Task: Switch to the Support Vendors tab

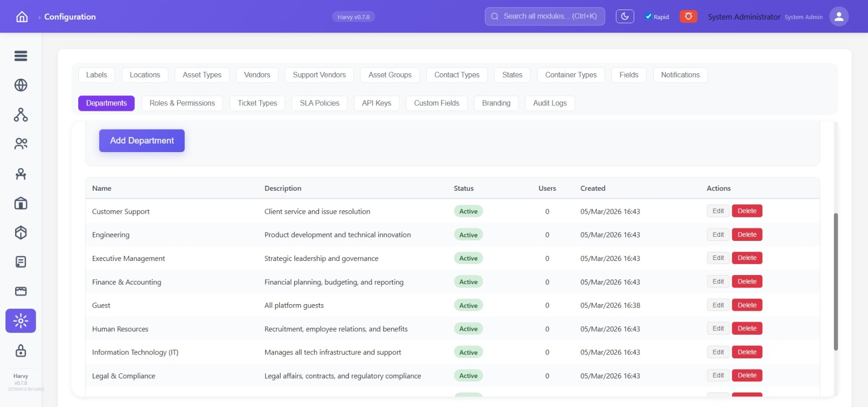Action: click(319, 75)
